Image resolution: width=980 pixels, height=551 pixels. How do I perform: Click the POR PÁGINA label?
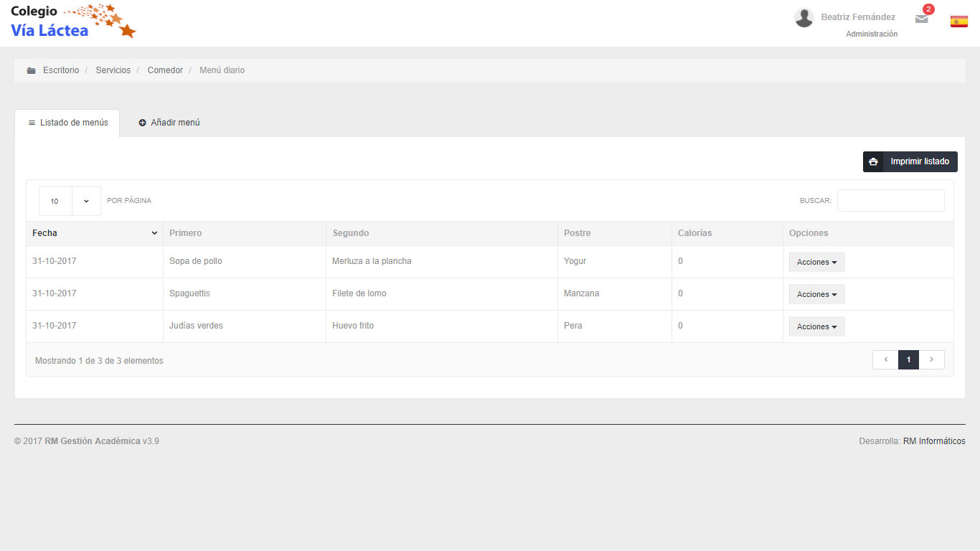[129, 201]
